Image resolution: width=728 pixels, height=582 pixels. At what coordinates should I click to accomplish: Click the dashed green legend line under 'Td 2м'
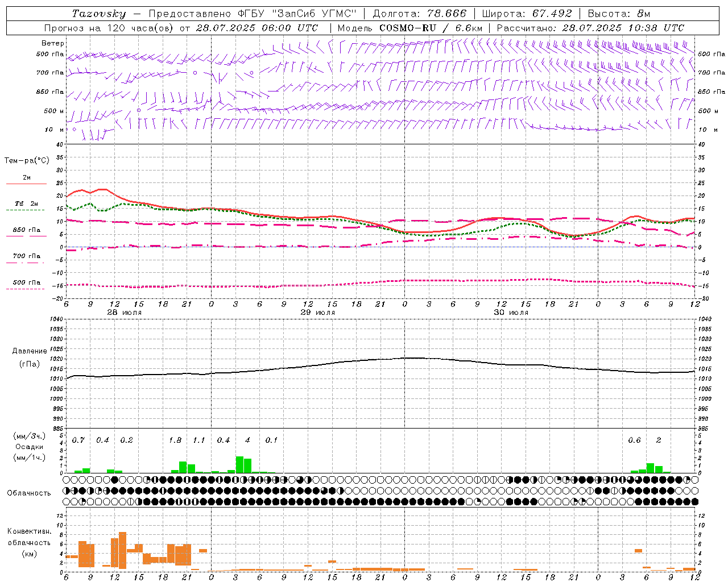(x=26, y=210)
